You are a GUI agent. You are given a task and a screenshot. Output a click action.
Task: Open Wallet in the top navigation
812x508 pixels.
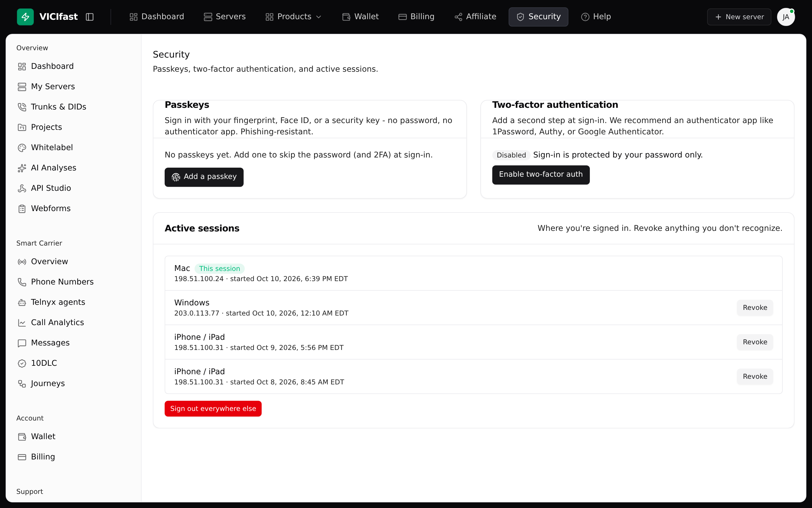click(360, 17)
